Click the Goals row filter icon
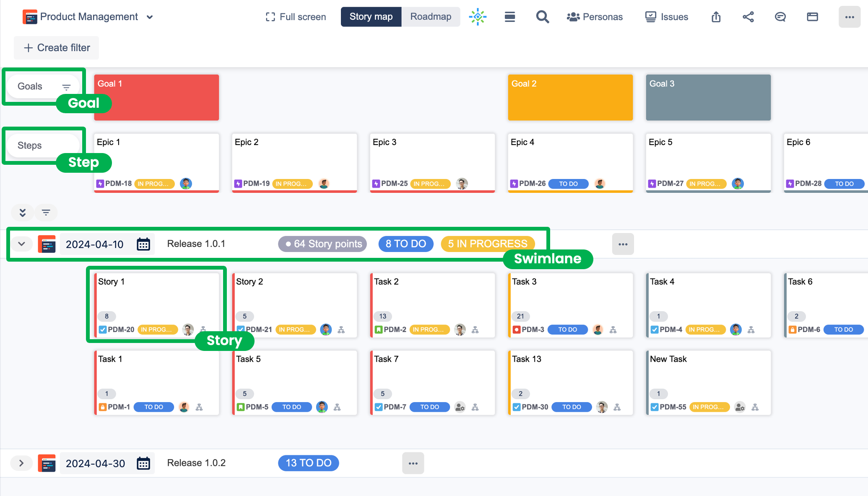The height and width of the screenshot is (496, 868). tap(66, 87)
